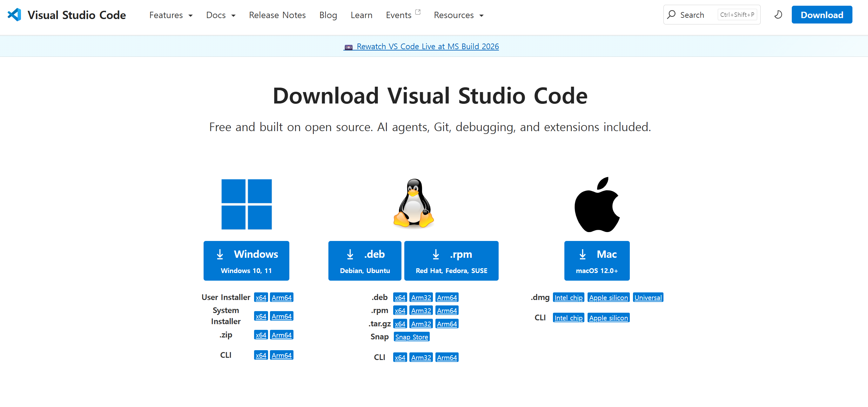Click the Visual Studio Code title text
This screenshot has width=868, height=407.
coord(77,15)
